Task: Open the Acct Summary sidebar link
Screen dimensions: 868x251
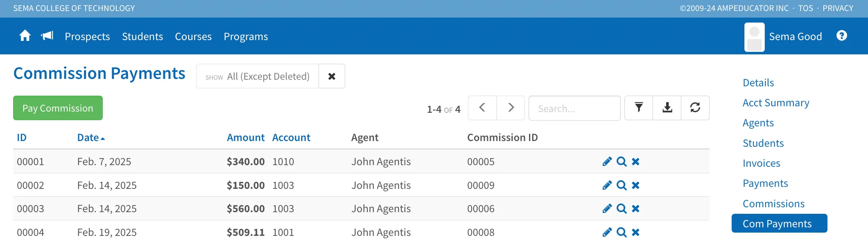Action: click(x=776, y=103)
